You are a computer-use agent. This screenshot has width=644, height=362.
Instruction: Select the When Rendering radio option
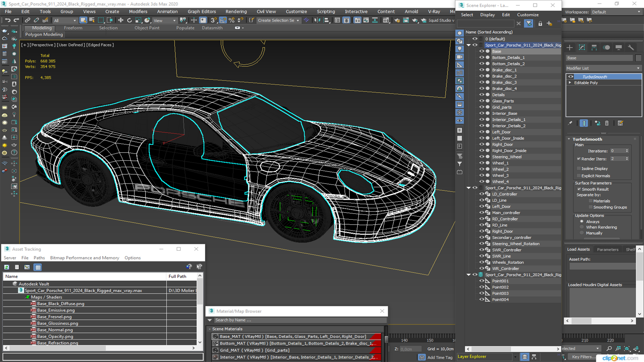[x=582, y=227]
